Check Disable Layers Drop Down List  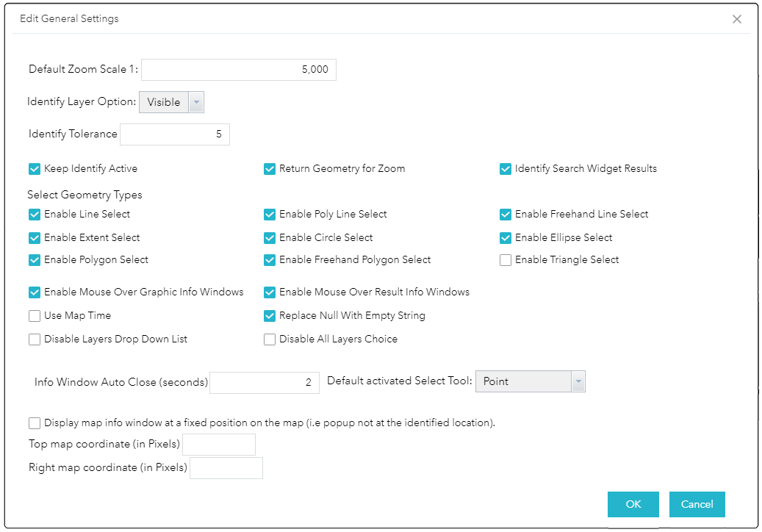(x=34, y=339)
